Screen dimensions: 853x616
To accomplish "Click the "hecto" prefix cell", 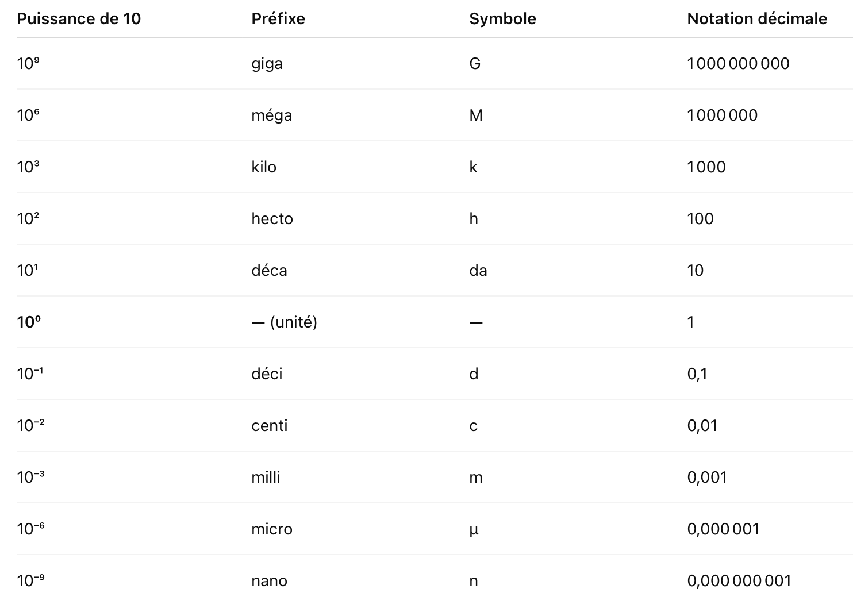I will click(x=272, y=218).
